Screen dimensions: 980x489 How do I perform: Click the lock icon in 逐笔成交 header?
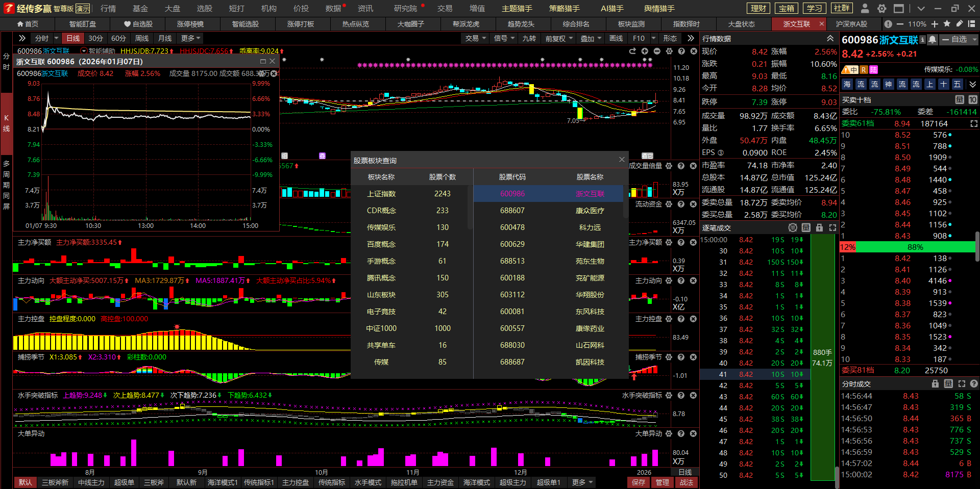pyautogui.click(x=819, y=228)
